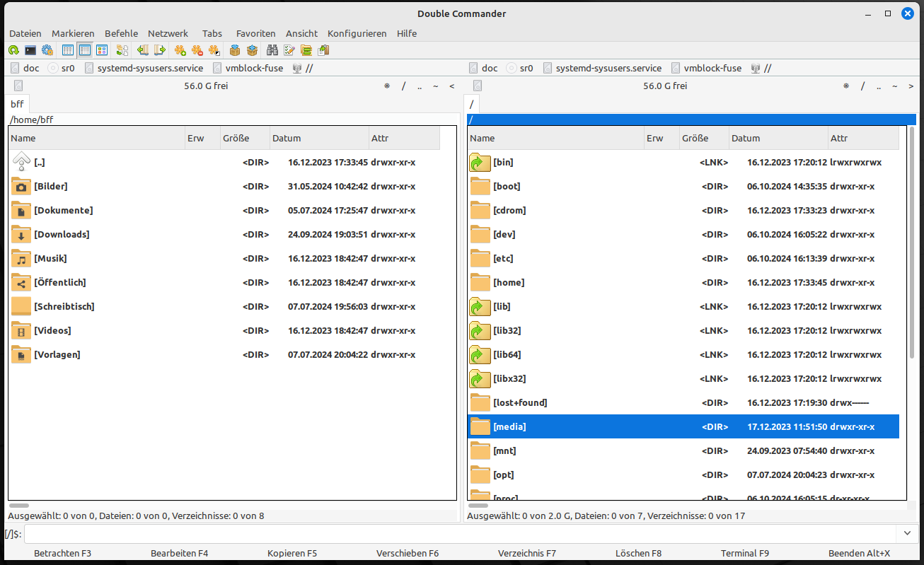Open the command line history dropdown

tap(907, 533)
